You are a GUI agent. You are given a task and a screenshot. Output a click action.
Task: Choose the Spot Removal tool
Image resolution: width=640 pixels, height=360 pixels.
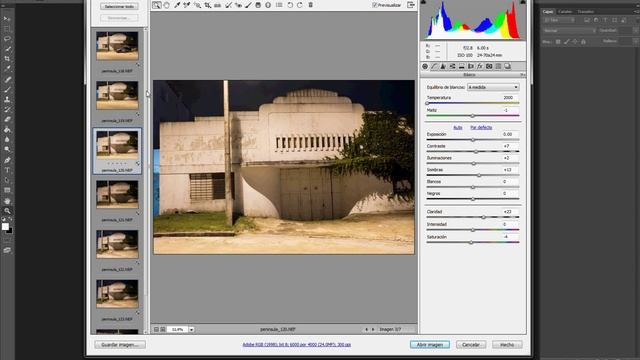(229, 5)
